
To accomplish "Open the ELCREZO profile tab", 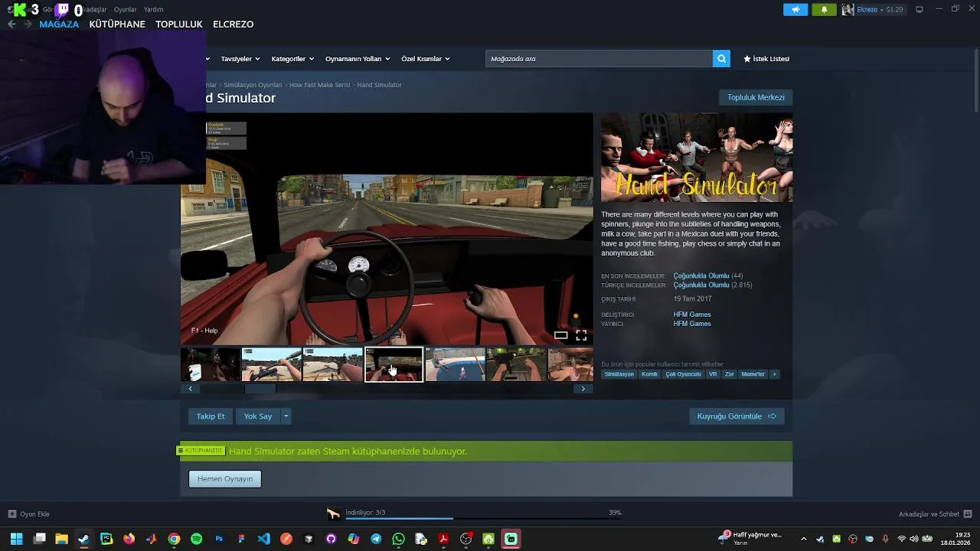I will click(x=233, y=24).
